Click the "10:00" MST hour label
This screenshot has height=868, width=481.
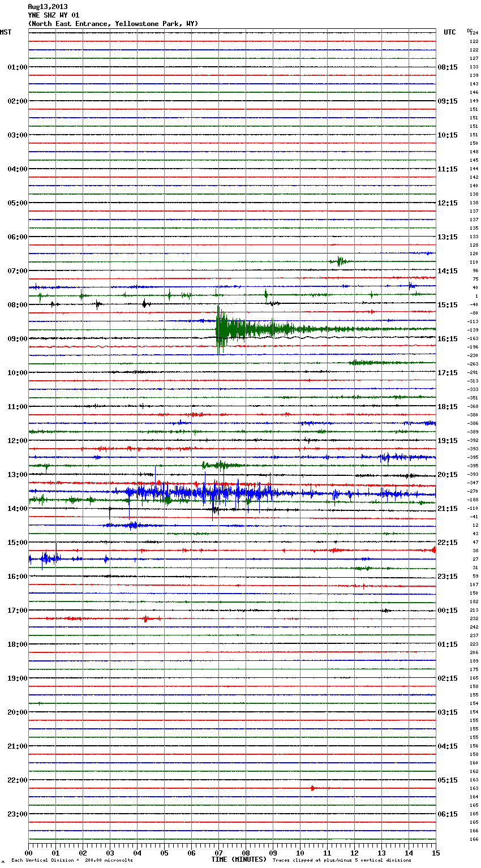click(18, 373)
